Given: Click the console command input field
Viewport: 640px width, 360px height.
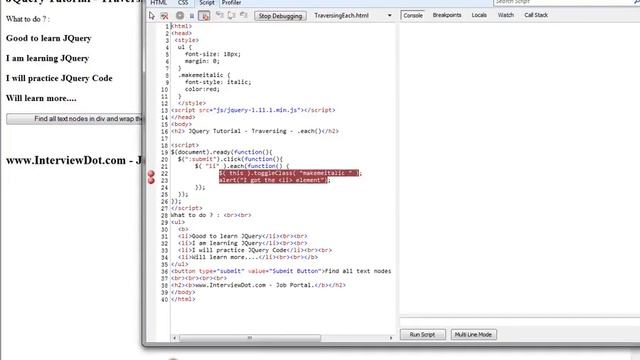Looking at the screenshot, I should [x=520, y=322].
